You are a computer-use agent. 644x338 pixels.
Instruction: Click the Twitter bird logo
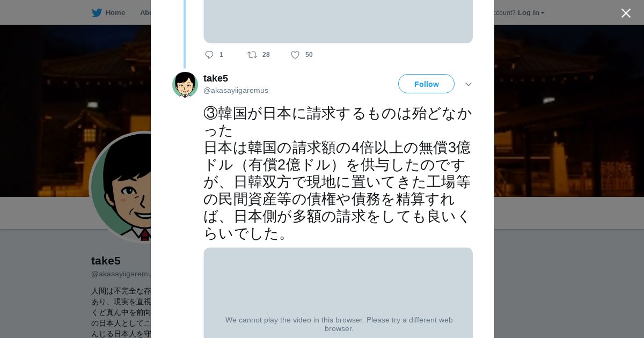pos(97,13)
